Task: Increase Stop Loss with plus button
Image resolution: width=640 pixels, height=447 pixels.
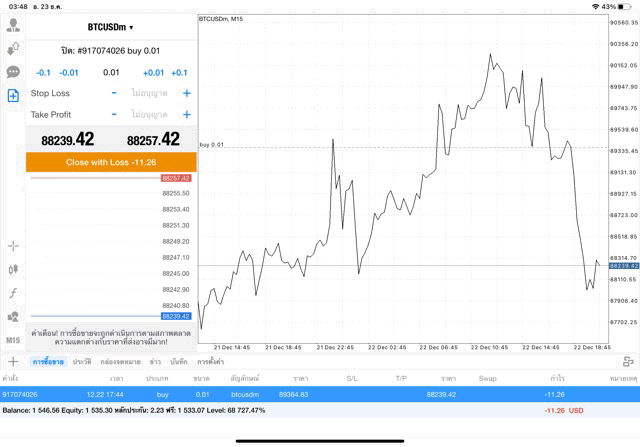Action: (x=186, y=93)
